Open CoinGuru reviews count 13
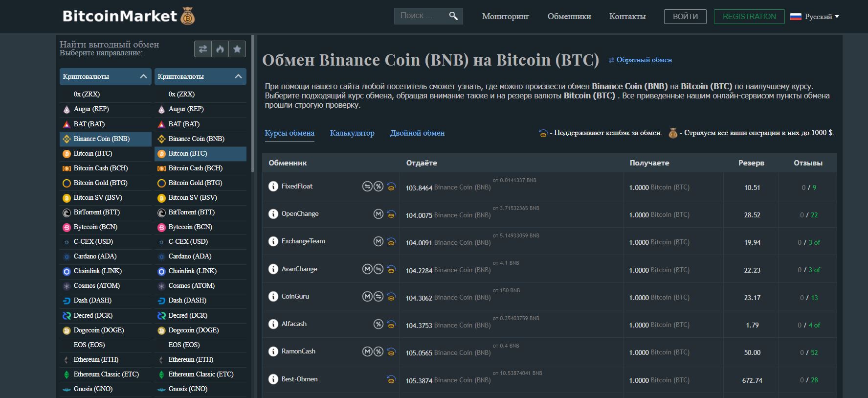This screenshot has height=398, width=868. pos(814,298)
